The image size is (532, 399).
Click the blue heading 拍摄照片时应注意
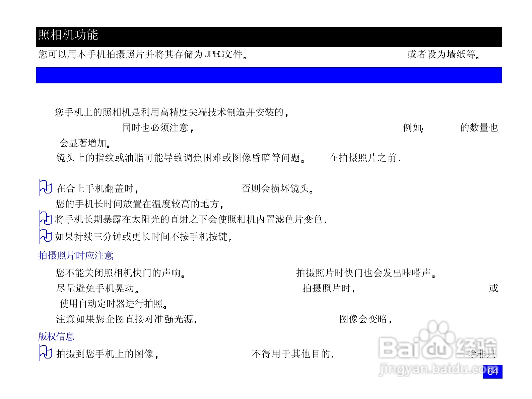[76, 255]
